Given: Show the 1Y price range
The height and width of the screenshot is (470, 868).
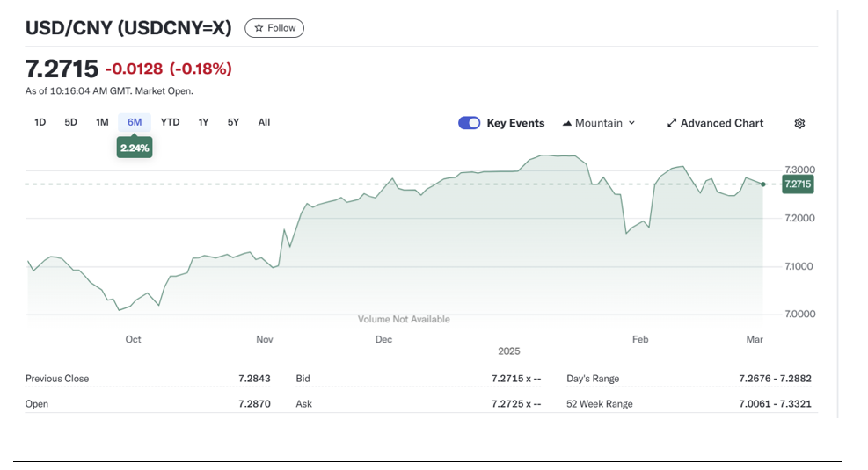Looking at the screenshot, I should (203, 122).
